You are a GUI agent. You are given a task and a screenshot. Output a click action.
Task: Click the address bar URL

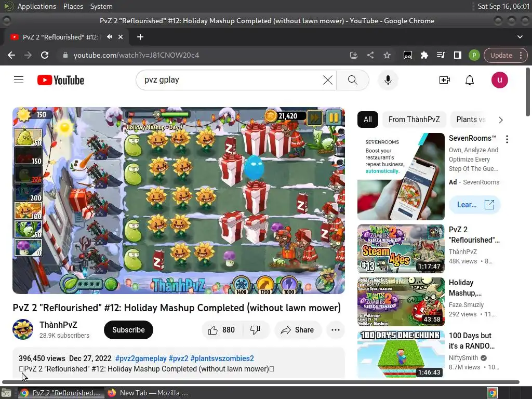[136, 55]
